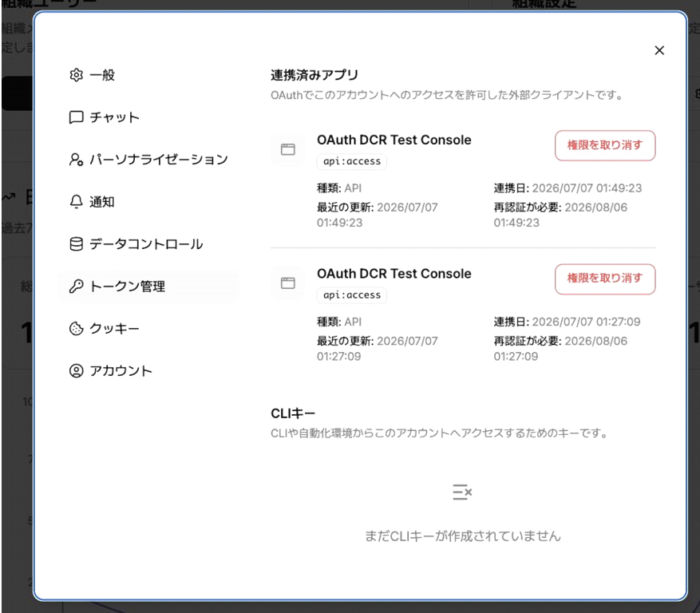Go to the アカウント section
Screen dimensions: 700x613
click(x=148, y=371)
